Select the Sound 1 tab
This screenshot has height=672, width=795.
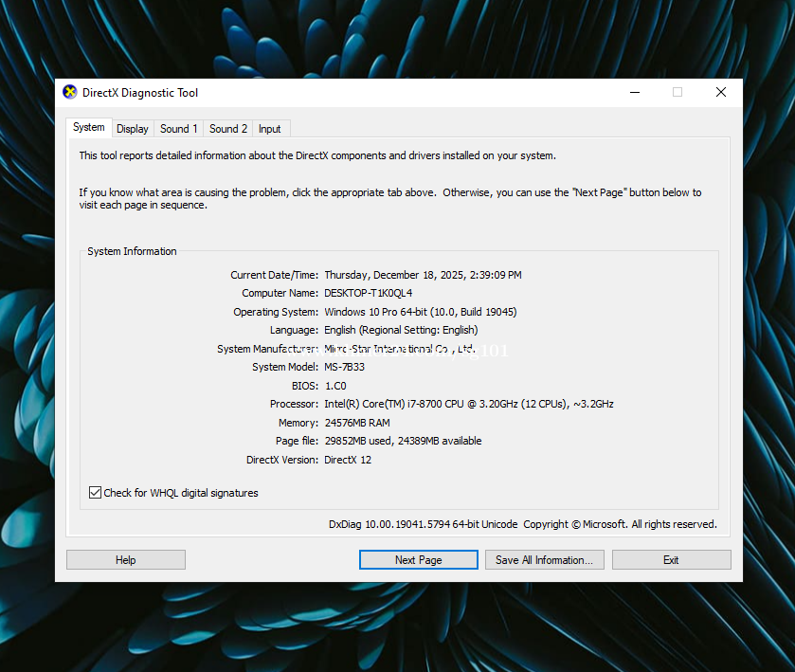[x=179, y=129]
